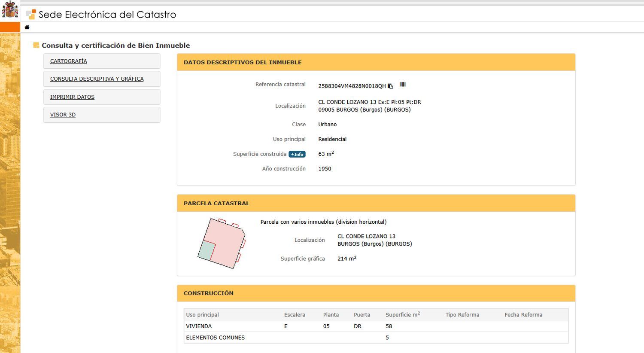Screen dimensions: 644x353
Task: Click the Escalera column header
Action: pyautogui.click(x=295, y=315)
